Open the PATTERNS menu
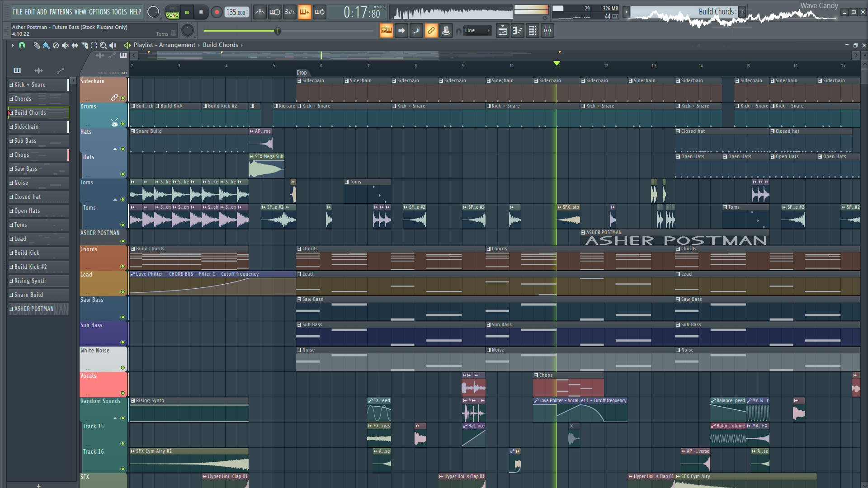 pos(61,12)
